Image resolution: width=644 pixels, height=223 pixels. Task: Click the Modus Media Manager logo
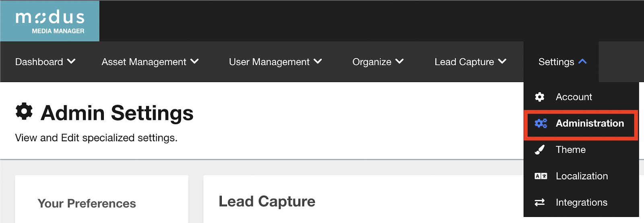(x=50, y=21)
